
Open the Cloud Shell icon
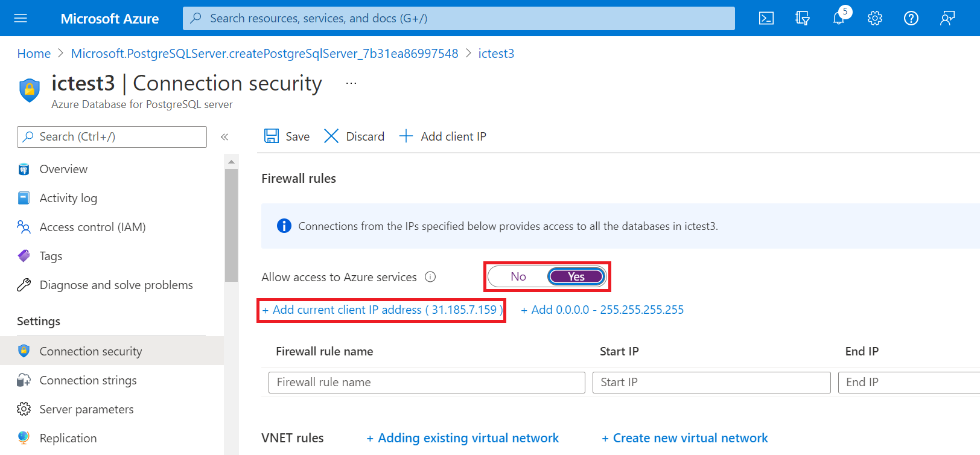[x=766, y=18]
